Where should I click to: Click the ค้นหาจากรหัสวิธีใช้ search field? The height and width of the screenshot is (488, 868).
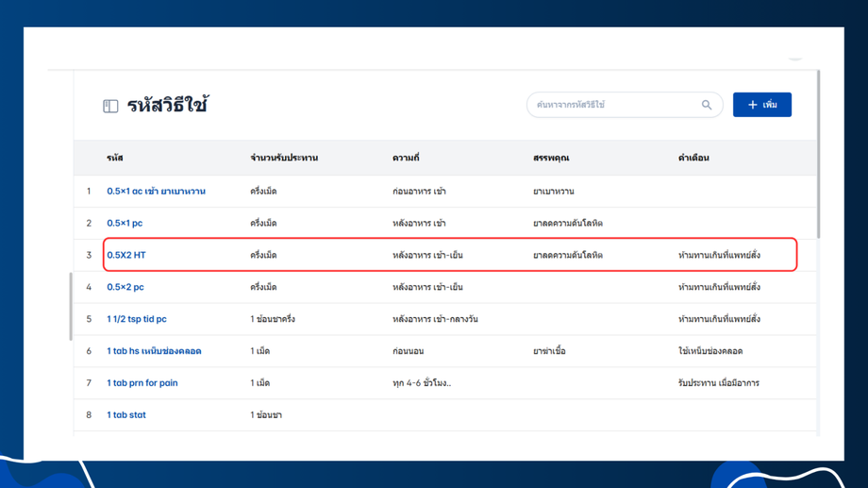click(x=625, y=105)
